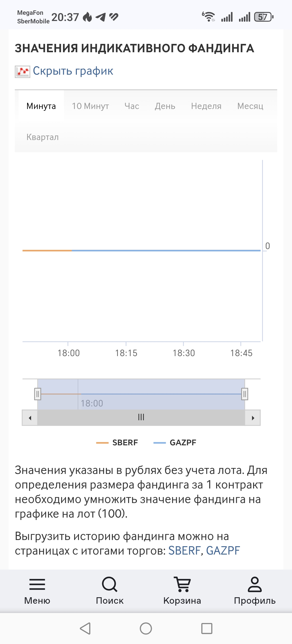Click the chart icon beside Скрыть график
Image resolution: width=292 pixels, height=644 pixels.
click(22, 72)
